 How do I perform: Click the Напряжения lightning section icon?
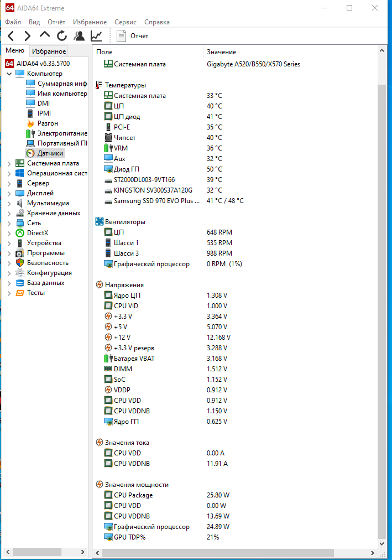pos(100,284)
